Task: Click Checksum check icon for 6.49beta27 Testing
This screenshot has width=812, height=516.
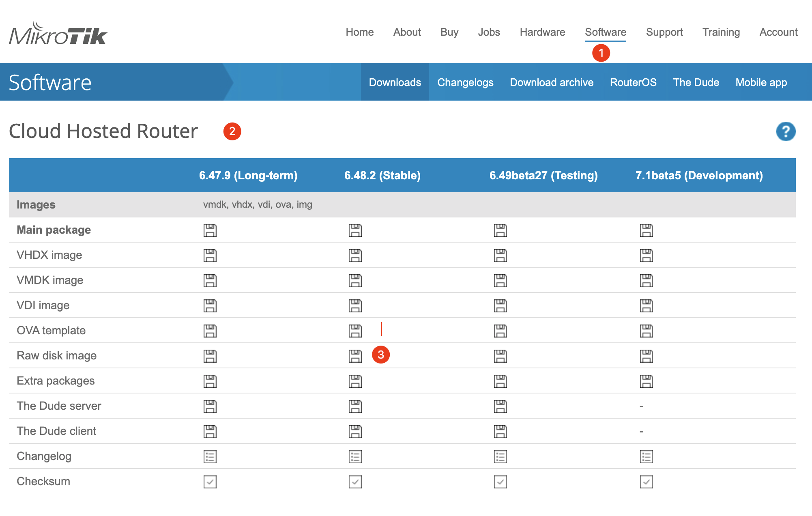Action: click(500, 482)
